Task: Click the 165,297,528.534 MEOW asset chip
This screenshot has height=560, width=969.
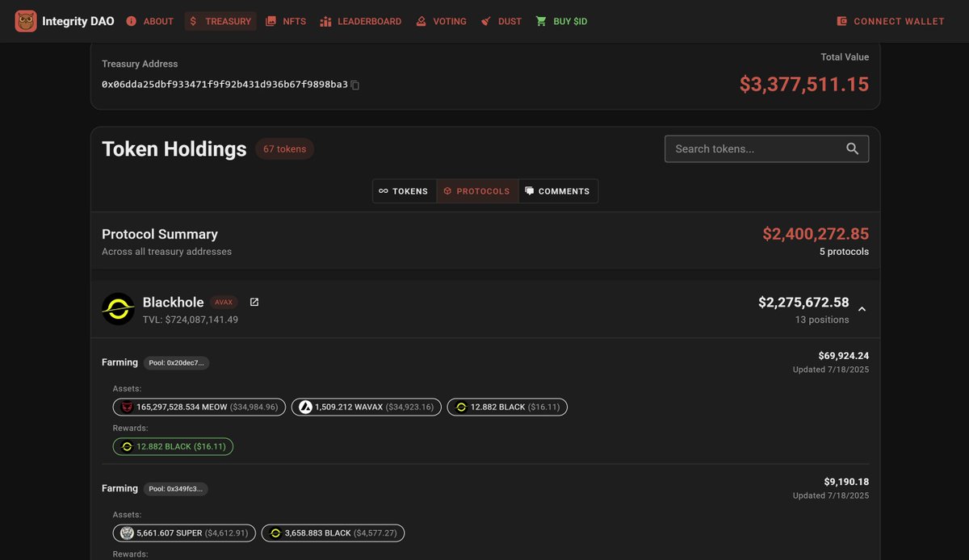Action: pyautogui.click(x=199, y=407)
